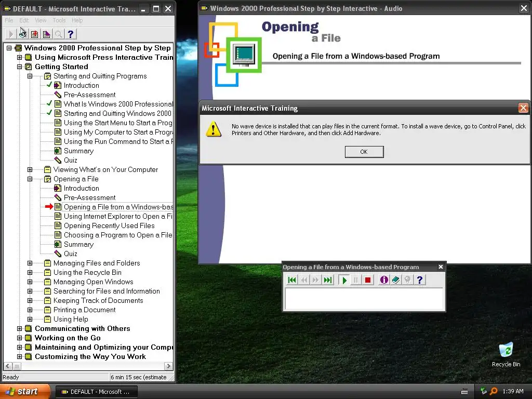Click the grayed magnifier search toolbar icon
Viewport: 532px width, 399px height.
[x=58, y=34]
